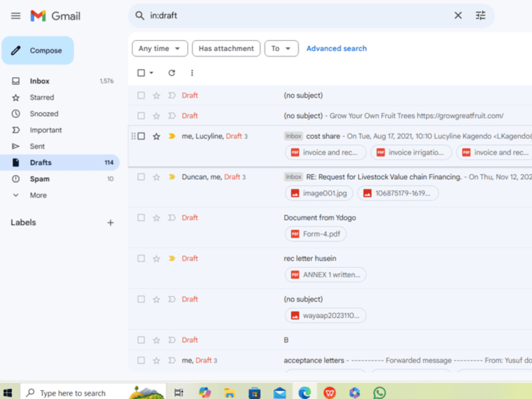Star the acceptance letters draft
Screen dimensions: 532x399
pyautogui.click(x=156, y=360)
